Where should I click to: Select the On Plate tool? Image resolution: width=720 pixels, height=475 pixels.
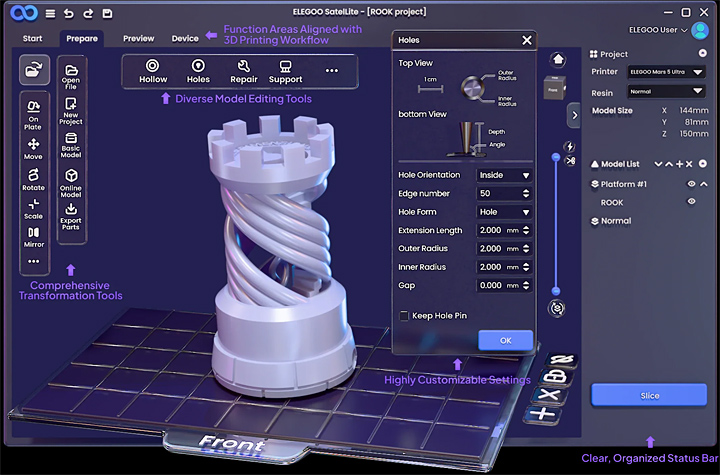pyautogui.click(x=33, y=115)
